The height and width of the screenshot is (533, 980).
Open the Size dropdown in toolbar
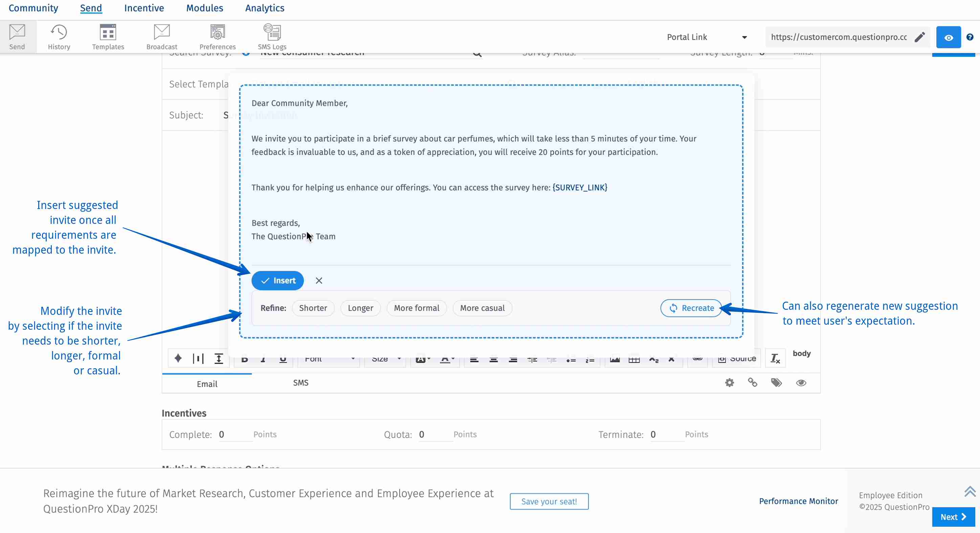pyautogui.click(x=386, y=359)
